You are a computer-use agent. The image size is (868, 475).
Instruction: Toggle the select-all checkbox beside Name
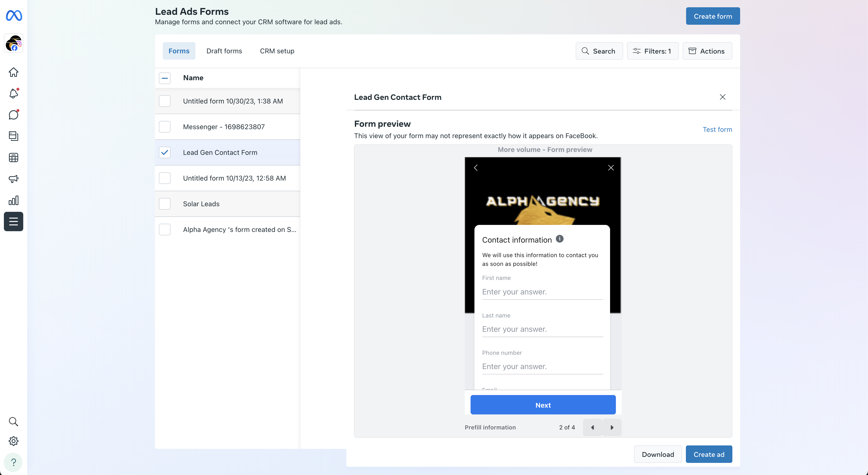point(164,78)
